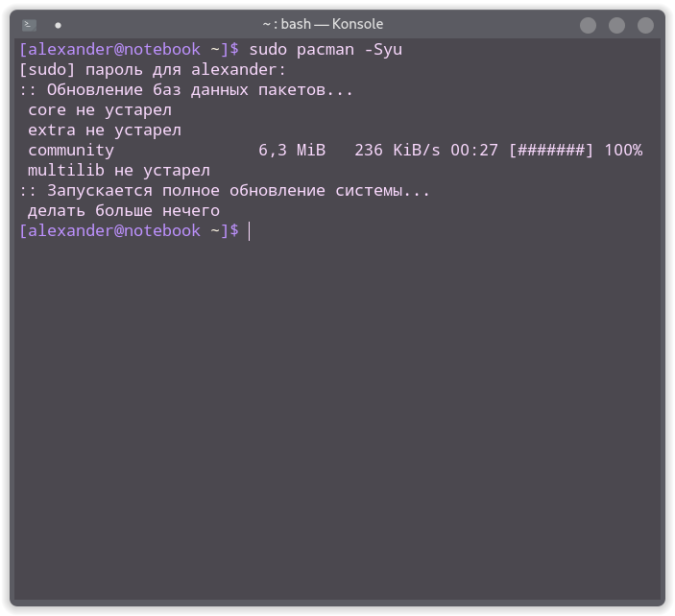The width and height of the screenshot is (675, 616).
Task: Click the '236 KiB/s' download speed
Action: point(398,150)
